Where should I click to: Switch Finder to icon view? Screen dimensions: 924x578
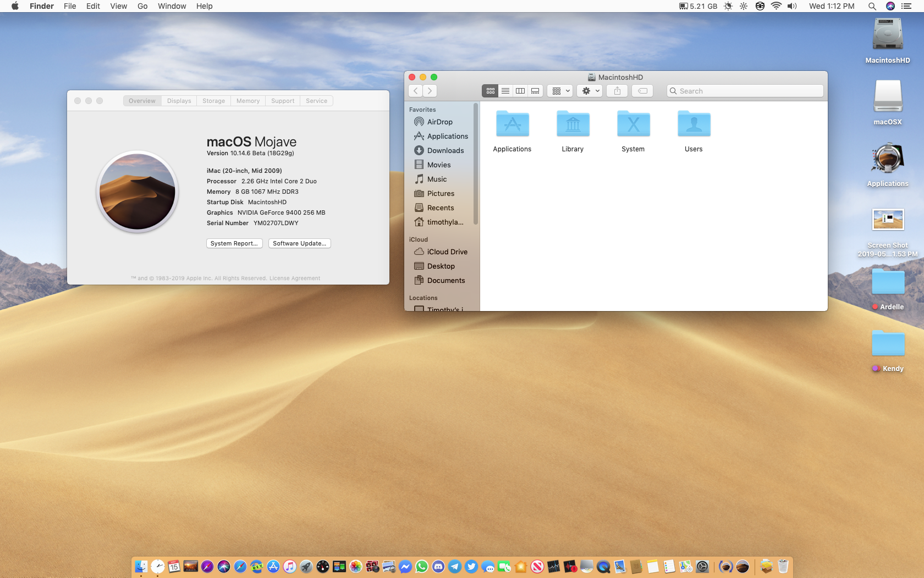(491, 91)
